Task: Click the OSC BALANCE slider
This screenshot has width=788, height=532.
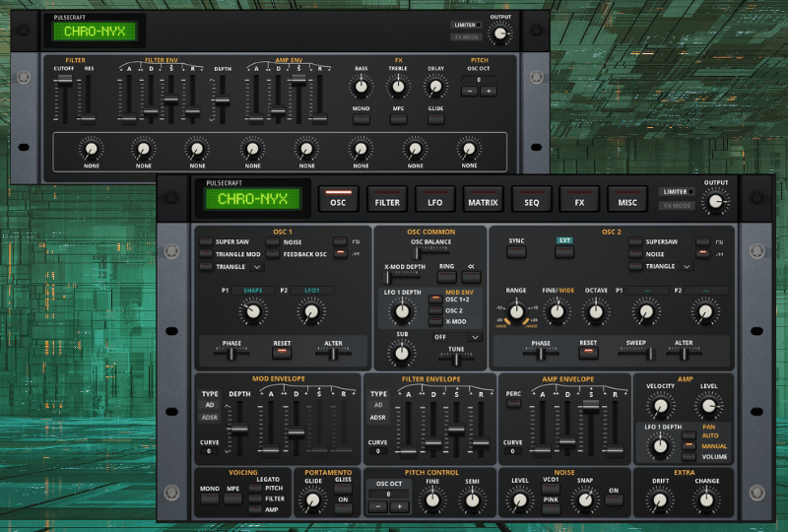Action: [x=430, y=252]
